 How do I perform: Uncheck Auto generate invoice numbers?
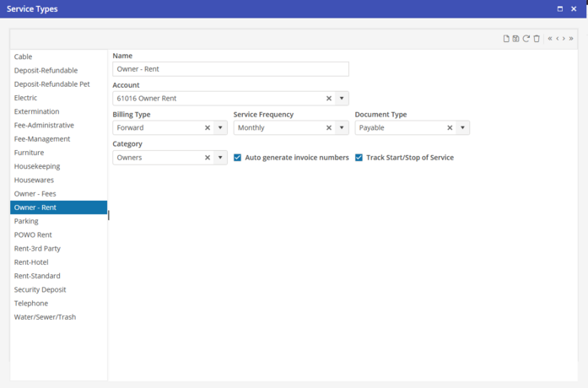(x=238, y=158)
